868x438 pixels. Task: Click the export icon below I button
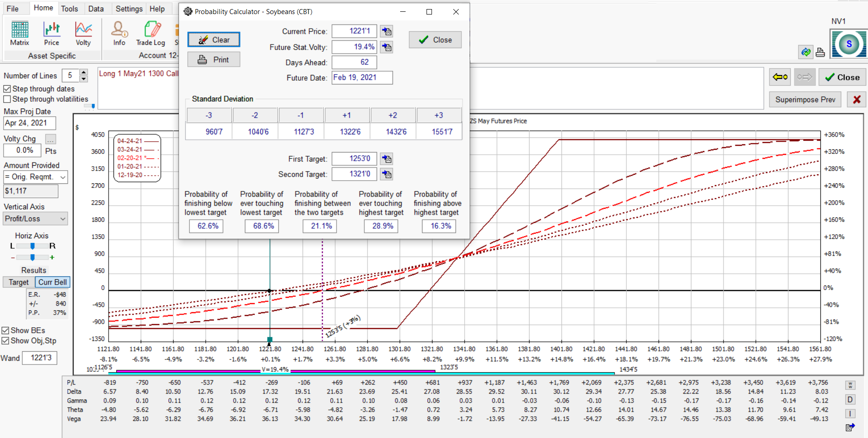[850, 427]
